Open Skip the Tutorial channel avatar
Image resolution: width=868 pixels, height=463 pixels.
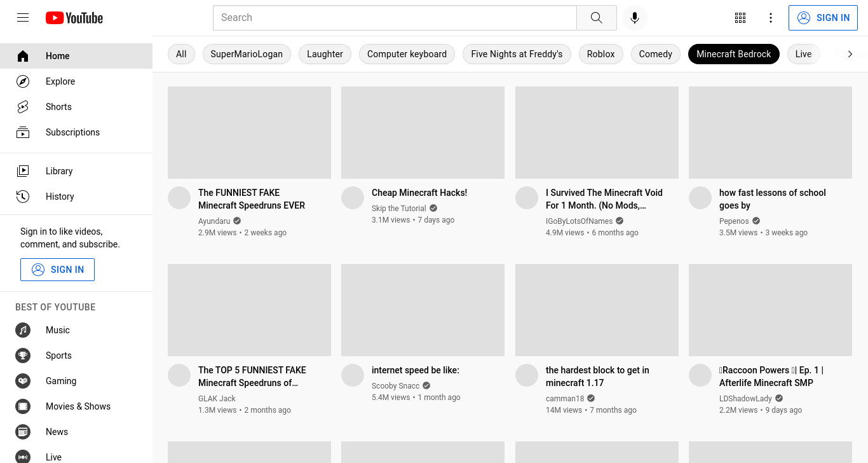click(x=353, y=198)
